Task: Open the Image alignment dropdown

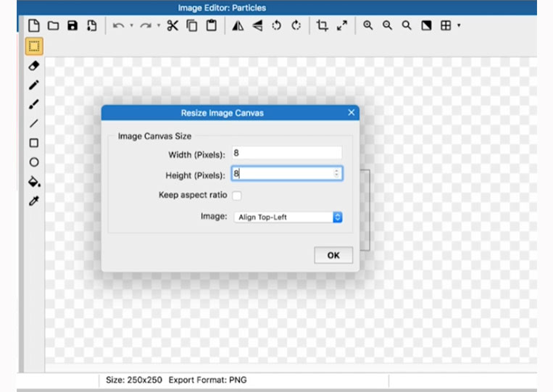Action: tap(288, 217)
